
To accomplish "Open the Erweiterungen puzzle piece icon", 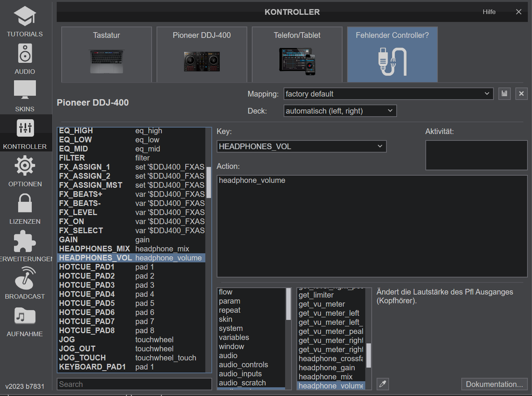I will click(x=25, y=242).
